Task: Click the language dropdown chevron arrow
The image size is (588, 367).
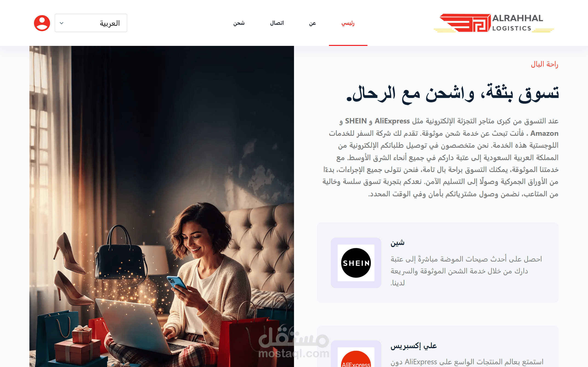Action: point(62,23)
